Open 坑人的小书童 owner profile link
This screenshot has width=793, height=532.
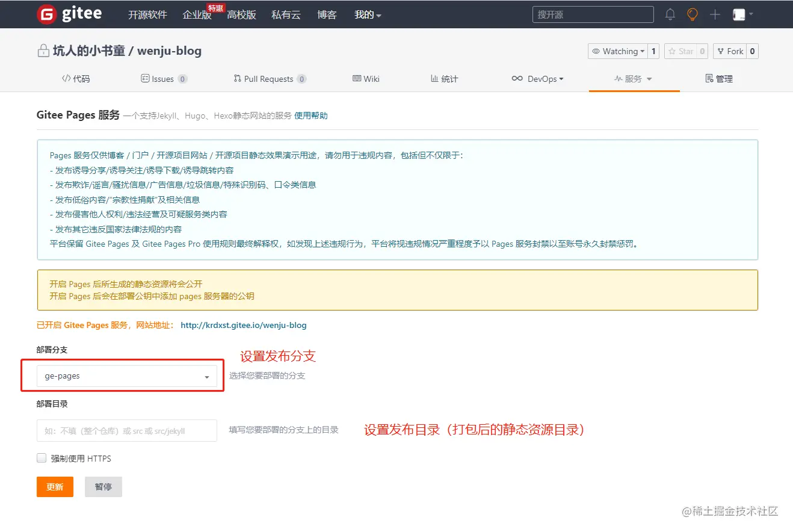point(89,51)
